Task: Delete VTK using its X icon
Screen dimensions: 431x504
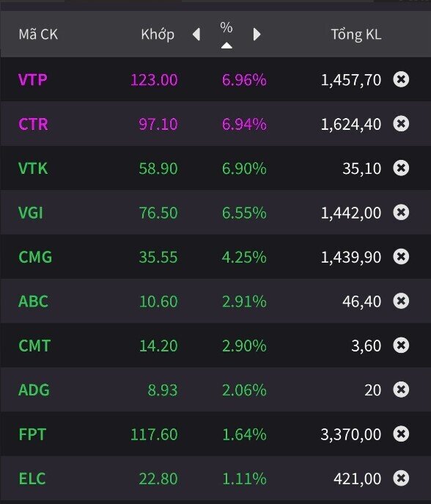Action: [x=401, y=168]
